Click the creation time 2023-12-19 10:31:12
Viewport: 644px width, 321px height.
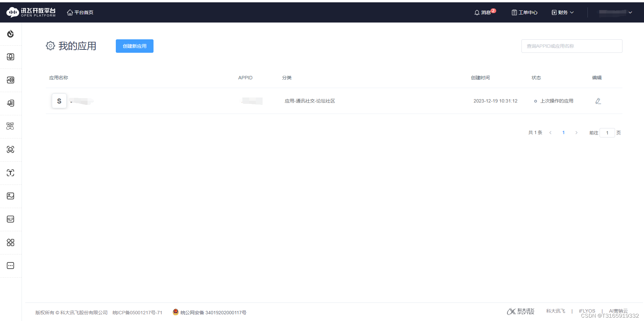495,101
